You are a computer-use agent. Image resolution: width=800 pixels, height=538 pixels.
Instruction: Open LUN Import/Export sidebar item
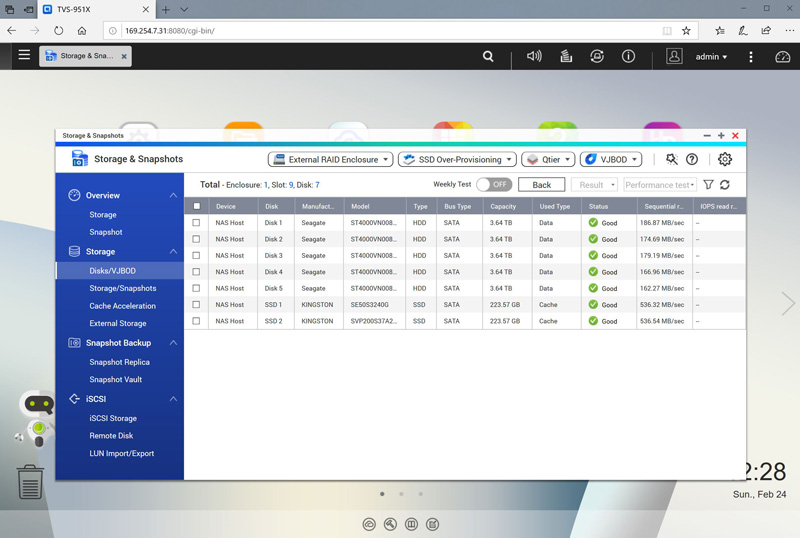[121, 453]
